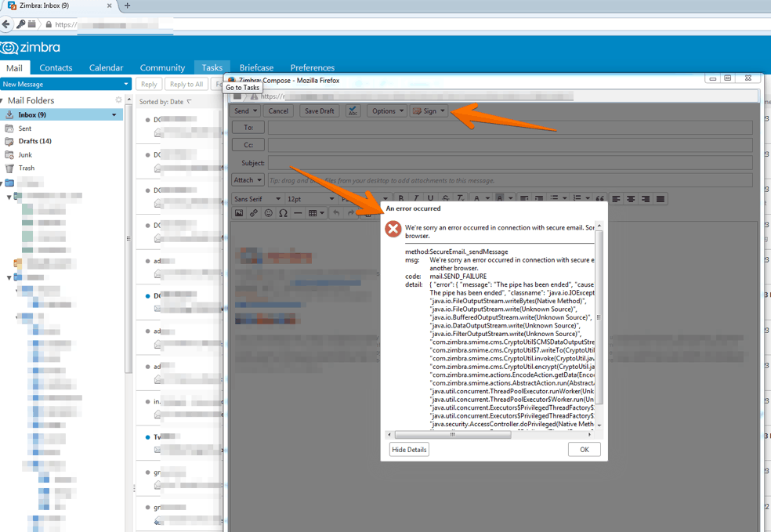Image resolution: width=771 pixels, height=532 pixels.
Task: Open a new browser tab
Action: click(x=128, y=5)
